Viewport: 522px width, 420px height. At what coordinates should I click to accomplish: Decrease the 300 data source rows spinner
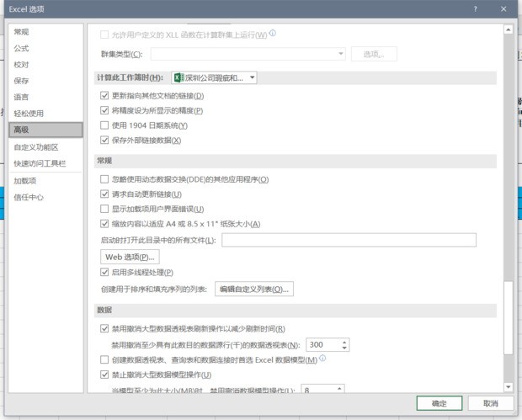point(345,348)
